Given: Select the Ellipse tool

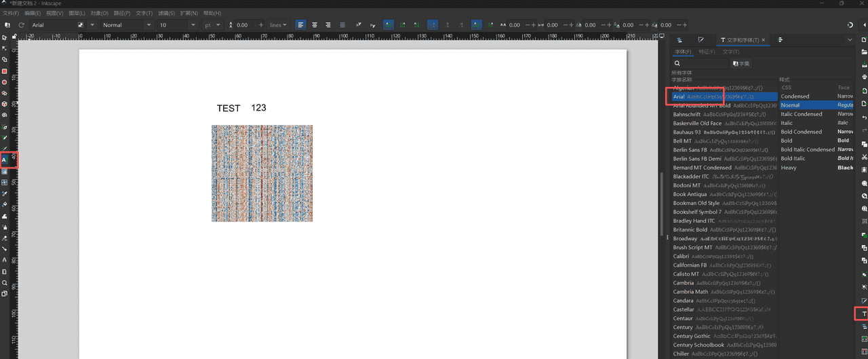Looking at the screenshot, I should coord(4,82).
